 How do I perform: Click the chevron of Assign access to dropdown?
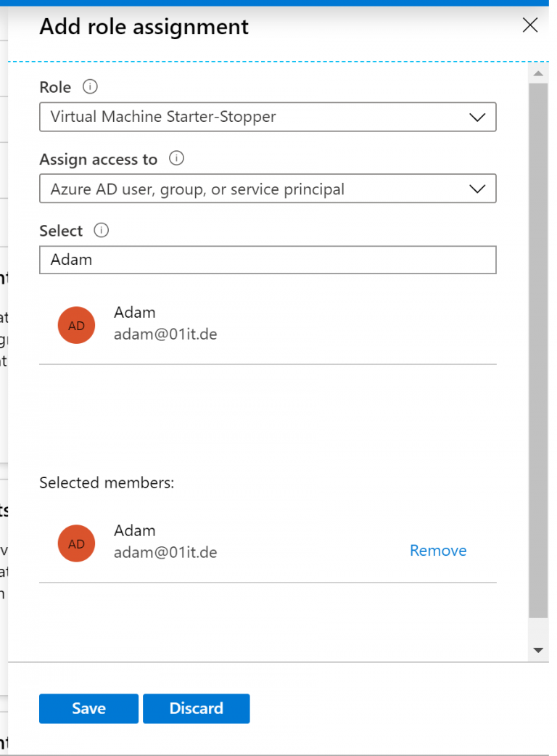[476, 189]
